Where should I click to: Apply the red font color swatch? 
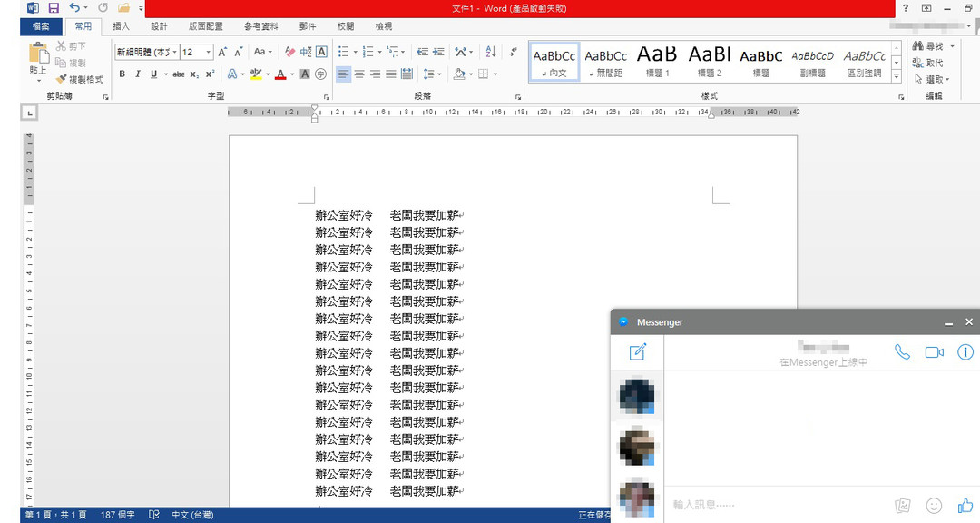click(x=280, y=74)
